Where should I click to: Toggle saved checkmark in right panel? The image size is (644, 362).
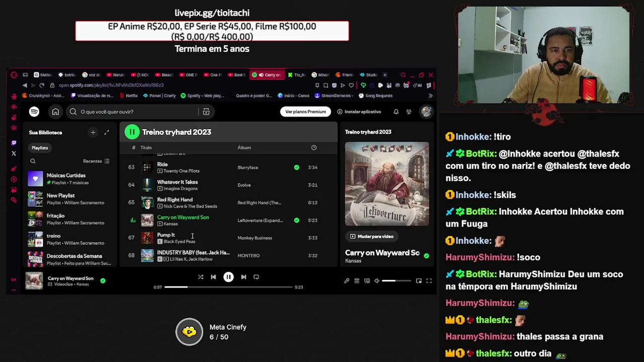[426, 256]
